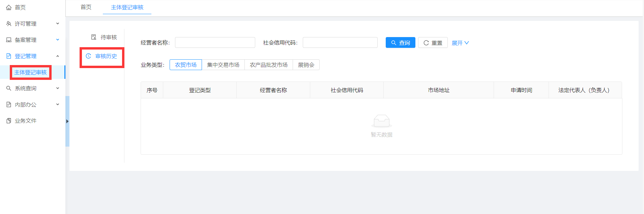Focus the 经营者名称 input field
Screen dimensions: 644x214
point(215,43)
